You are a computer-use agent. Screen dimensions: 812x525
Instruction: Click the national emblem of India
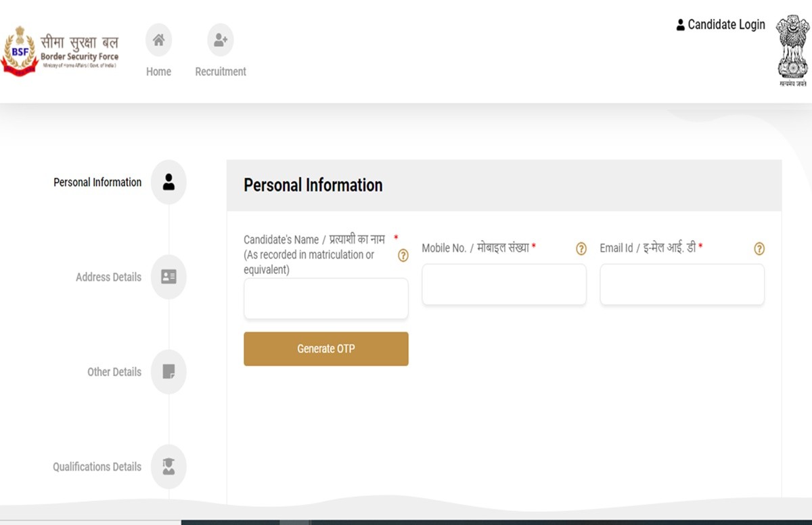(x=792, y=51)
